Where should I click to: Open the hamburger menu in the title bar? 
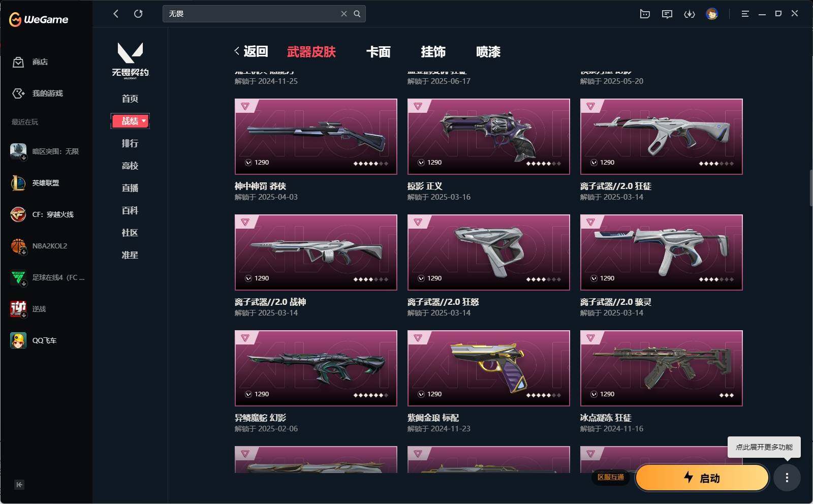click(745, 14)
